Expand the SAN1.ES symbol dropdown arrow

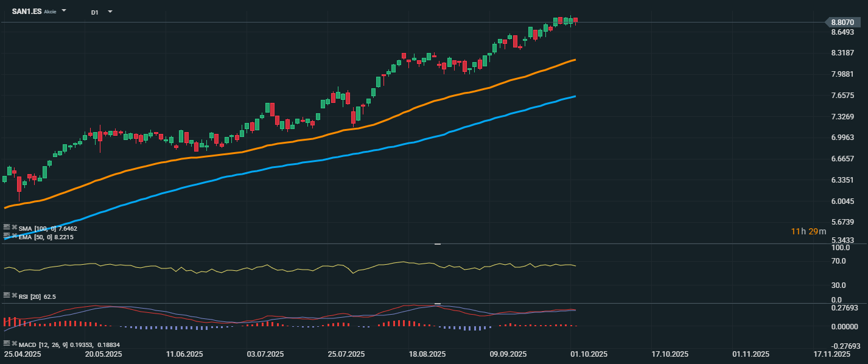(x=64, y=11)
